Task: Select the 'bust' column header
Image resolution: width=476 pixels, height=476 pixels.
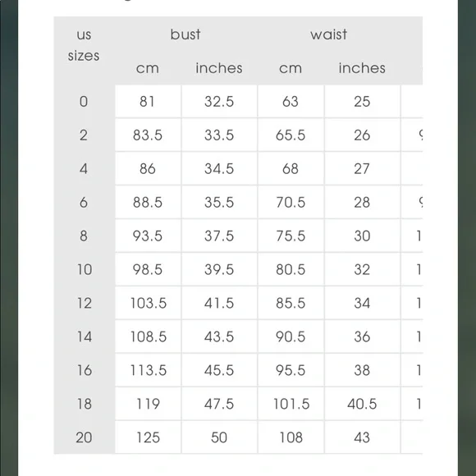Action: [x=185, y=34]
